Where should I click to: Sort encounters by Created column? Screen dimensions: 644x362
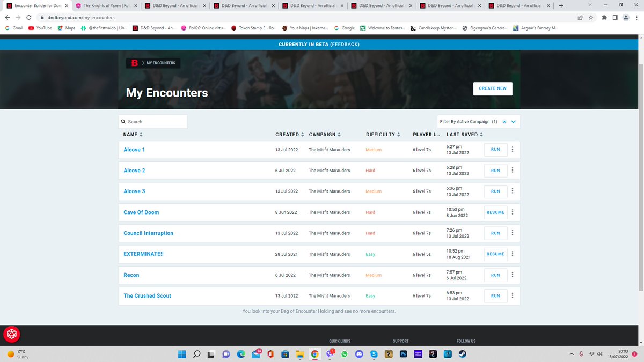pyautogui.click(x=290, y=134)
